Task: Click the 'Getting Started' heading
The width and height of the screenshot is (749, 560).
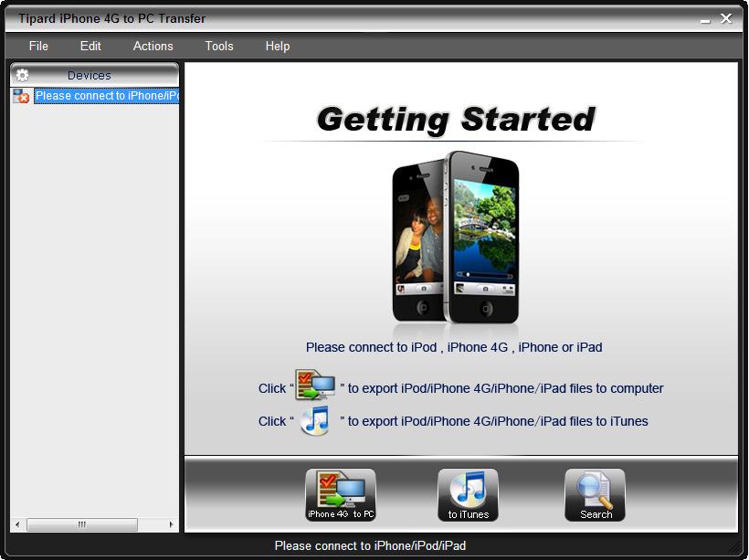Action: click(x=456, y=119)
